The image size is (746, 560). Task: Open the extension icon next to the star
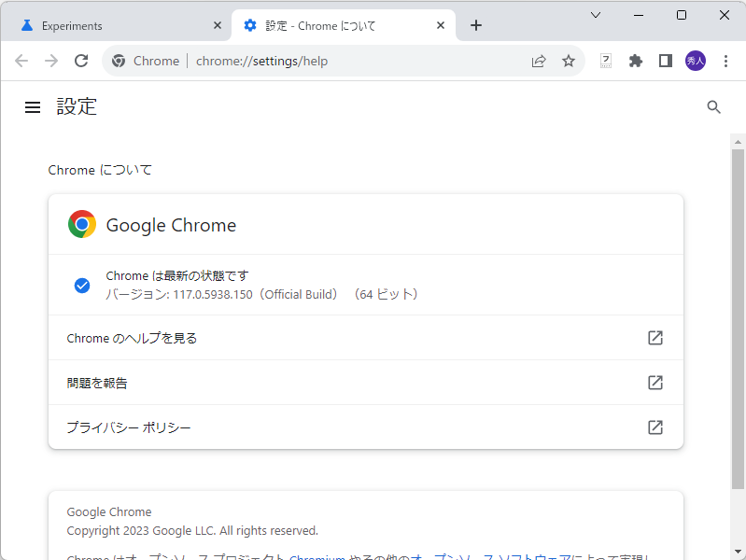[606, 61]
